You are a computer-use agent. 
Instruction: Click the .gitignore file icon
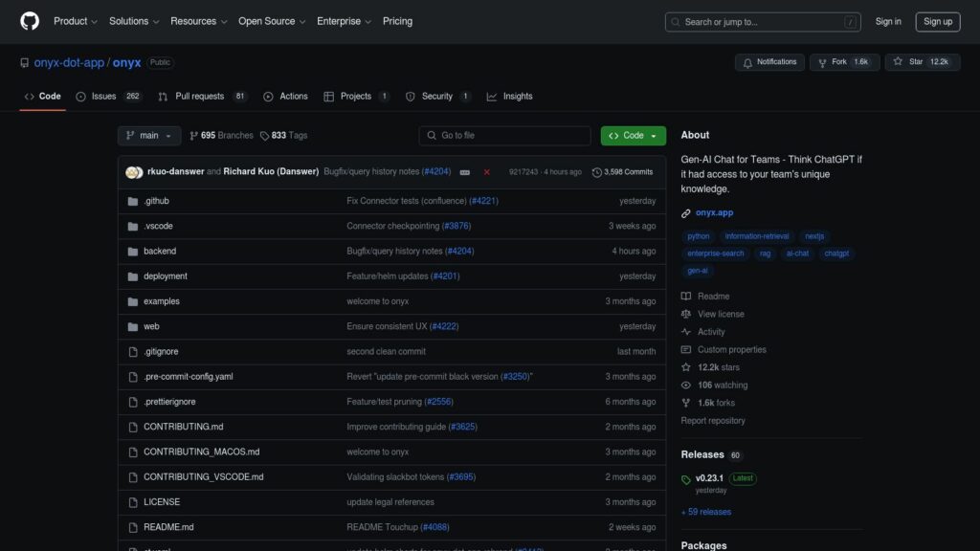[x=132, y=352]
